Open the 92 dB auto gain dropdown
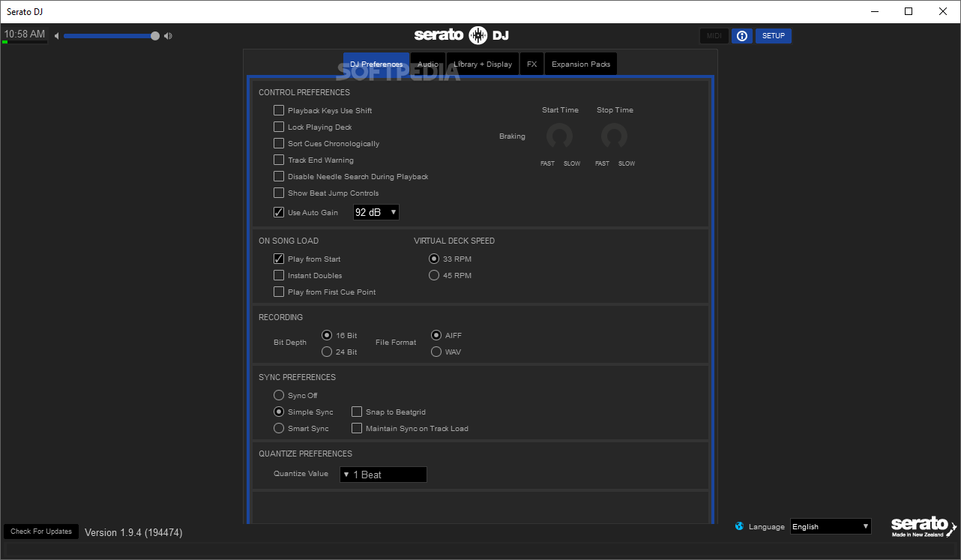 pyautogui.click(x=376, y=212)
